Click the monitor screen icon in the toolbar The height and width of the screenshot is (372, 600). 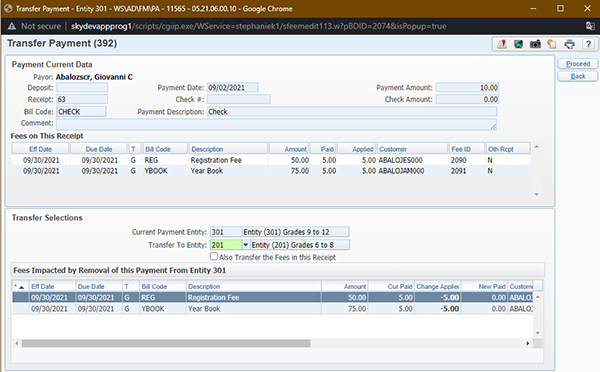518,44
